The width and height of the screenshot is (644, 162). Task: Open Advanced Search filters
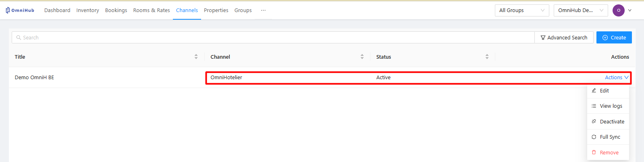point(564,37)
